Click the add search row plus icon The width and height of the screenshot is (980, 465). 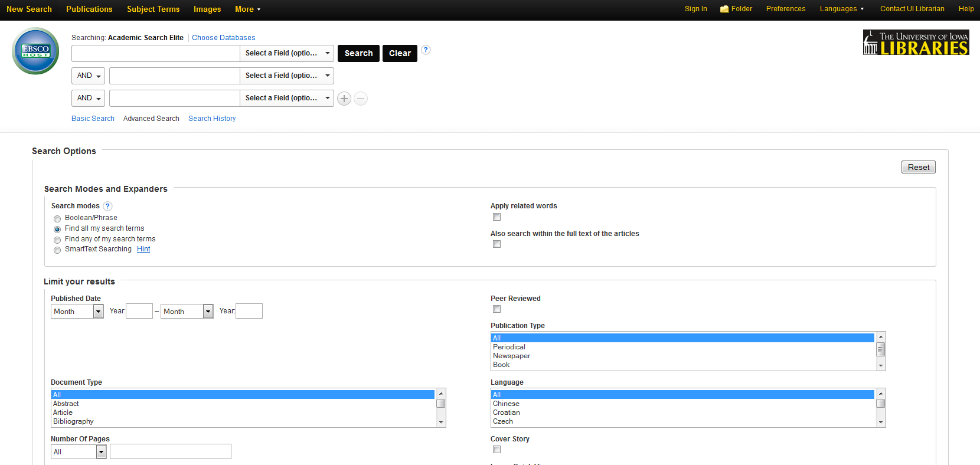[x=344, y=99]
